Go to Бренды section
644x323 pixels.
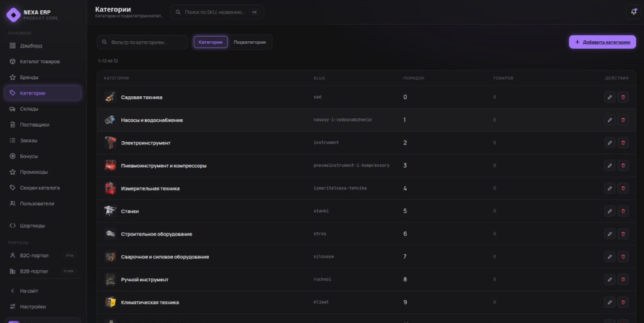pos(43,77)
